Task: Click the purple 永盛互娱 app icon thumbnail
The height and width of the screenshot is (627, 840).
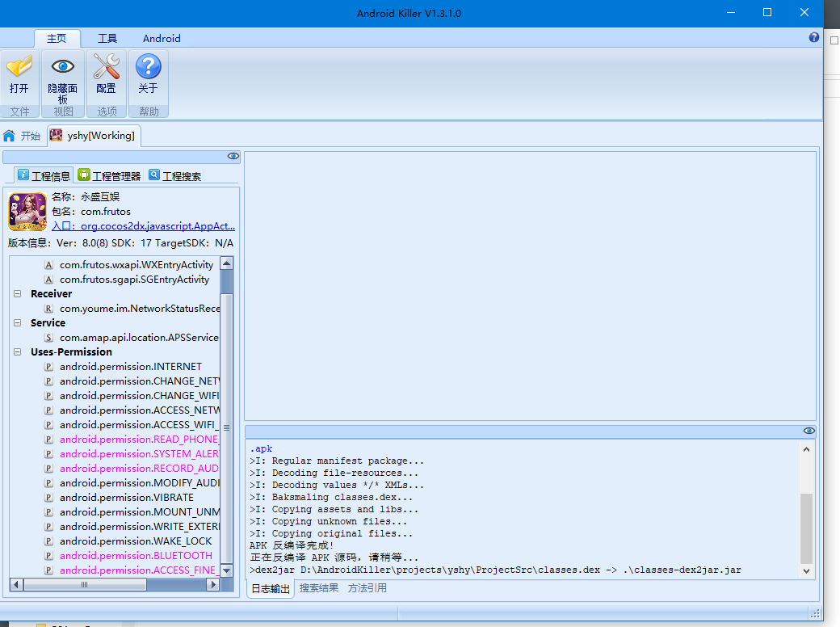Action: point(27,210)
